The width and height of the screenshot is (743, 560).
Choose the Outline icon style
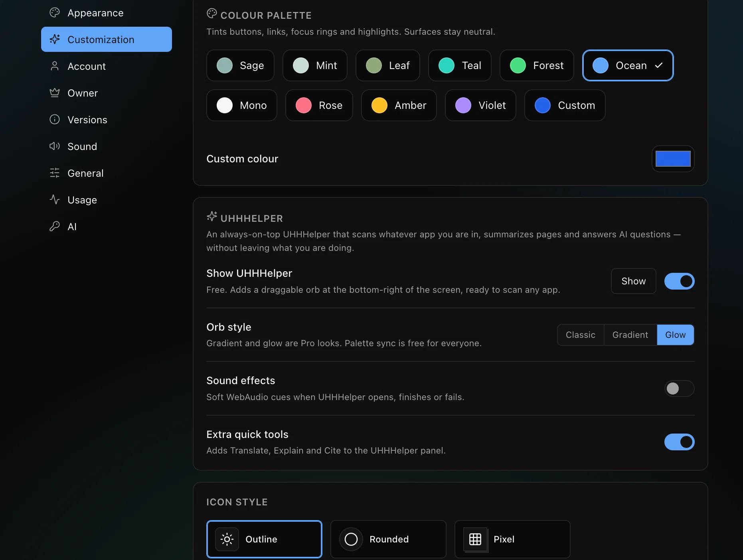click(x=264, y=539)
